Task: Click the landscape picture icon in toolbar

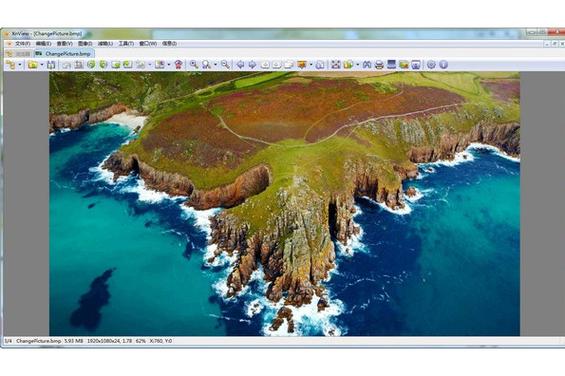Action: (x=404, y=65)
